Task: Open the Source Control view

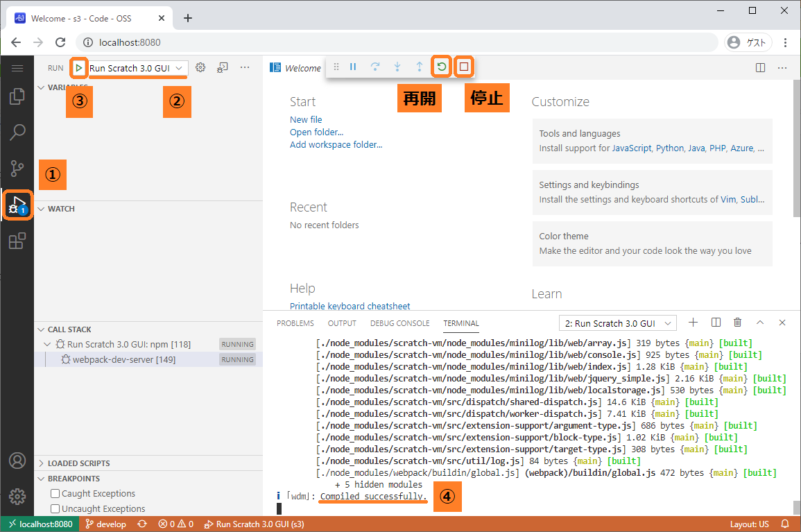Action: tap(17, 168)
